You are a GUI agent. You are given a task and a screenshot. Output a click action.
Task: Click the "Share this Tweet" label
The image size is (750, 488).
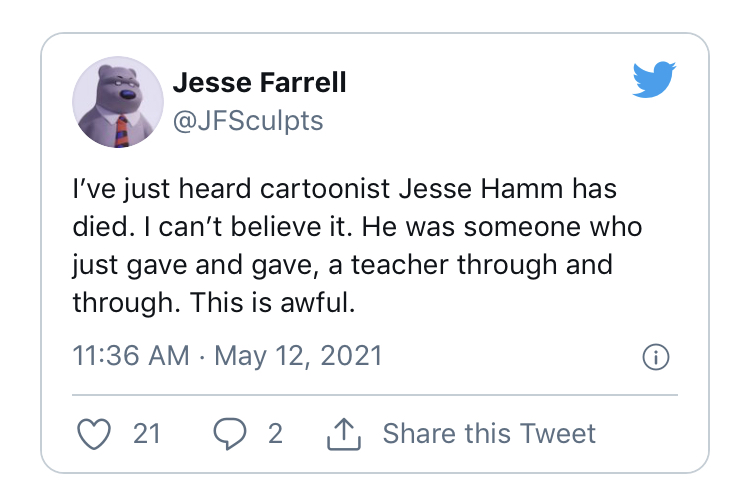click(489, 433)
